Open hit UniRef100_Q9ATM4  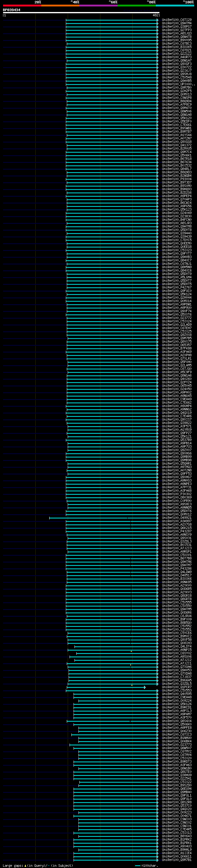(x=177, y=23)
